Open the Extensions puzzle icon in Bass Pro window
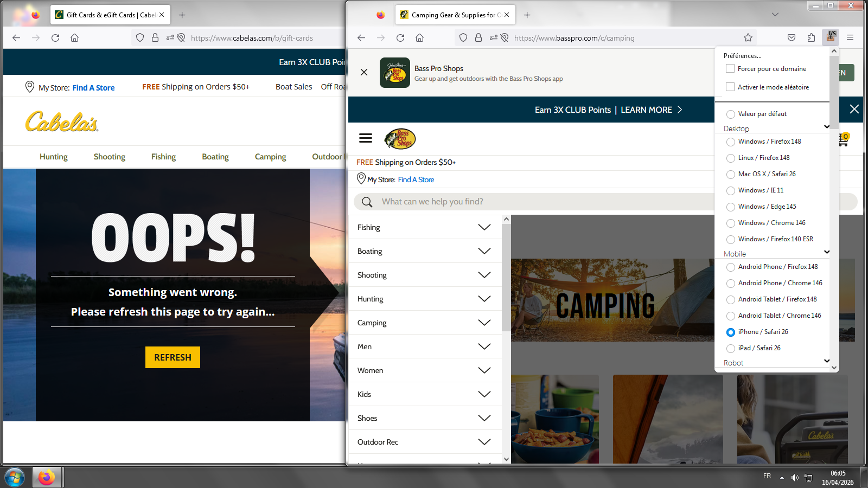The image size is (868, 488). coord(811,37)
